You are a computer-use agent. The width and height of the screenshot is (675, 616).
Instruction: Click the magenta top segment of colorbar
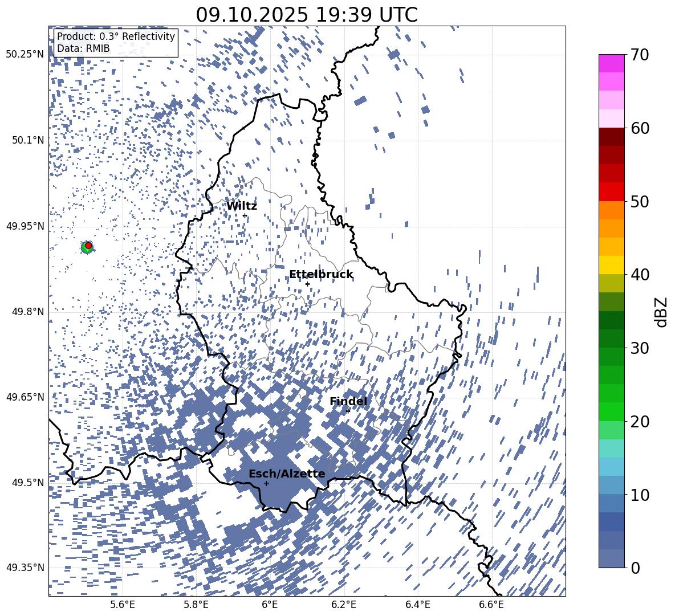click(x=611, y=64)
